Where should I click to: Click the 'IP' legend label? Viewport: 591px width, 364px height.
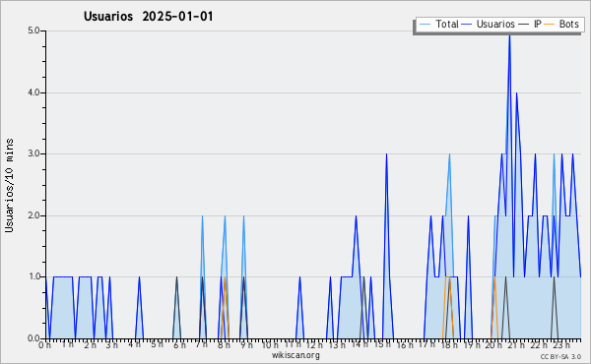tap(538, 24)
